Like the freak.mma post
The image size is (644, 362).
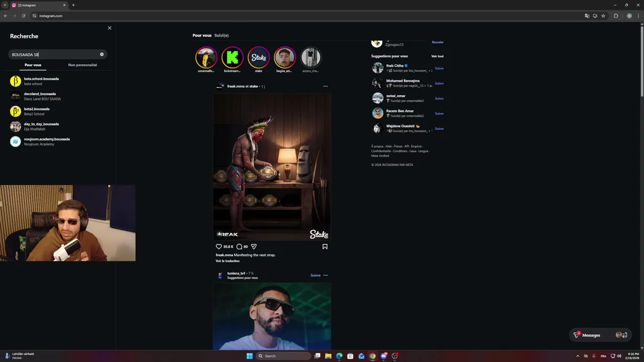[219, 247]
